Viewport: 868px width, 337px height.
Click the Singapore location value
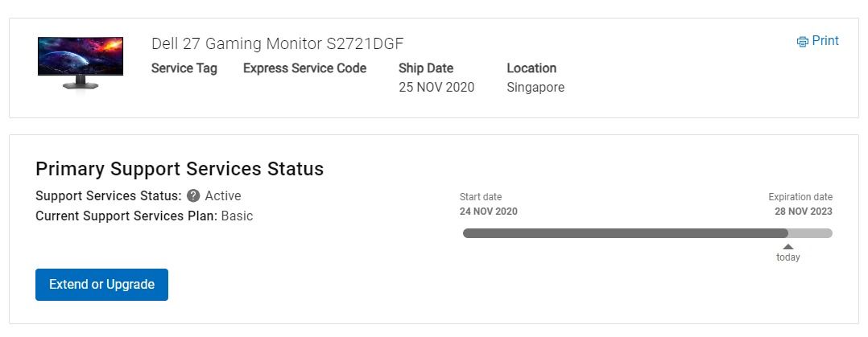point(536,88)
